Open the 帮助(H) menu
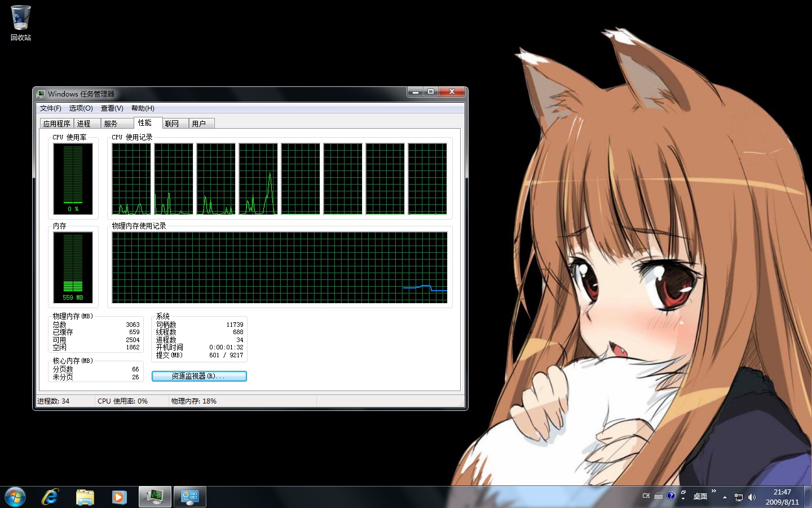Screen dimensions: 812x508 coord(143,108)
